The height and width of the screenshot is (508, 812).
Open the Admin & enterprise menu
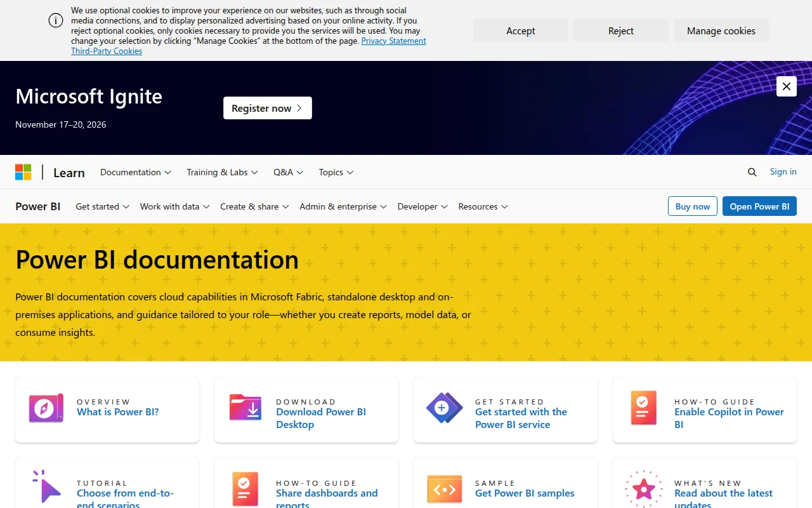click(343, 206)
